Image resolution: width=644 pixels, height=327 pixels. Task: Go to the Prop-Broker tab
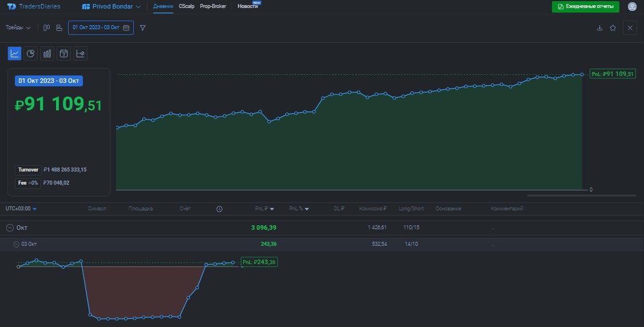coord(213,6)
